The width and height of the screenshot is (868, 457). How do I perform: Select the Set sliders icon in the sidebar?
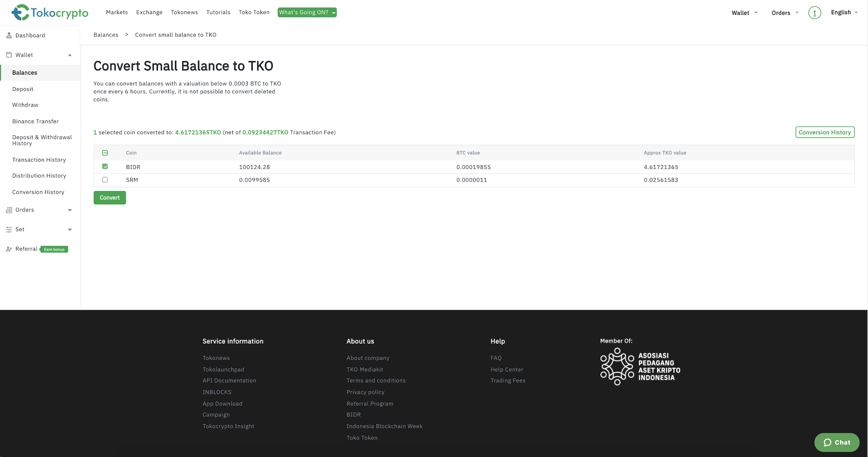[9, 229]
